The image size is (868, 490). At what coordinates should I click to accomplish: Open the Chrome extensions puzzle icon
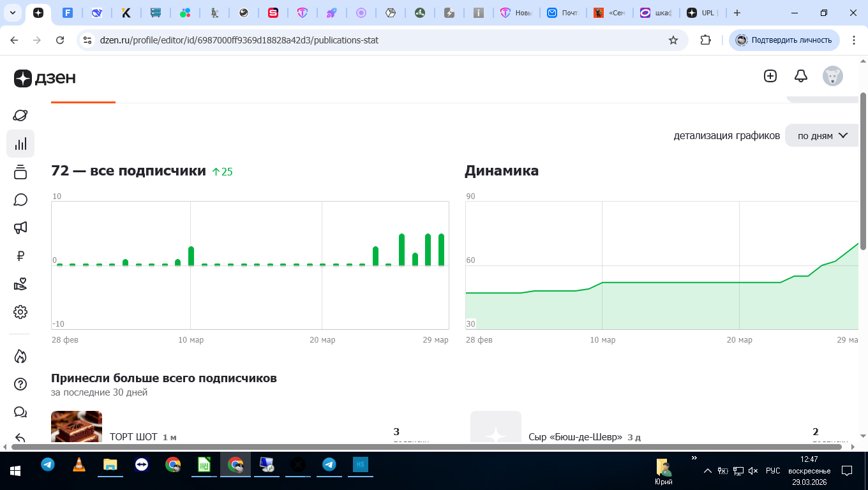coord(705,40)
